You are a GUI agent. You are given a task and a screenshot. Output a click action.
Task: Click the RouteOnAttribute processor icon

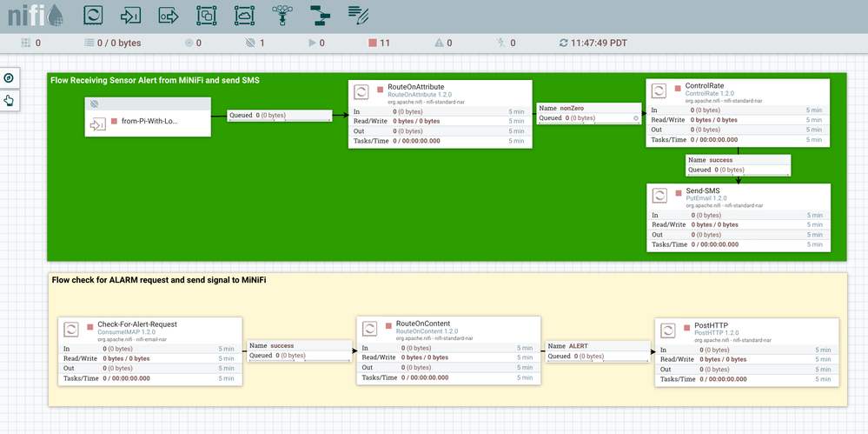[x=361, y=92]
